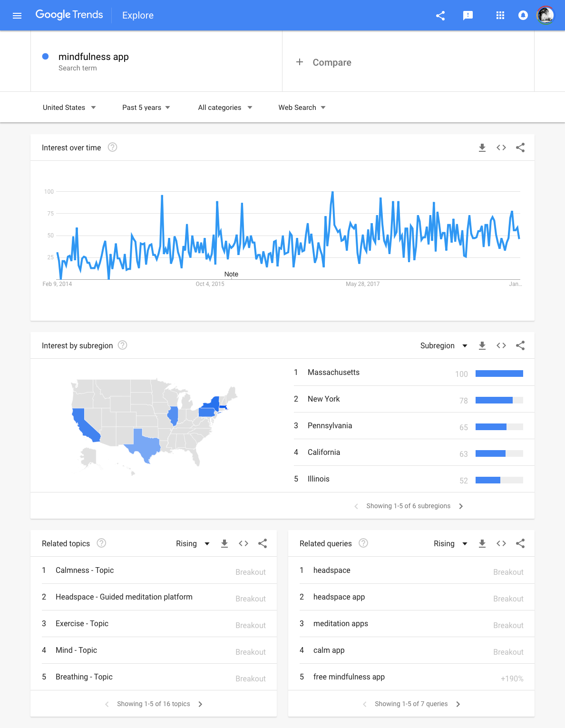The height and width of the screenshot is (728, 565).
Task: Open the account profile avatar
Action: click(x=546, y=16)
